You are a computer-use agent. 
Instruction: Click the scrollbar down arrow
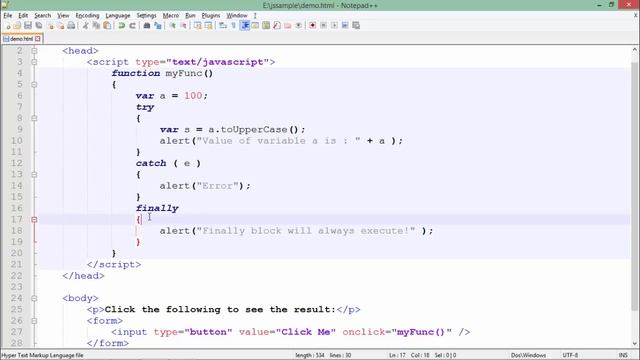(635, 344)
